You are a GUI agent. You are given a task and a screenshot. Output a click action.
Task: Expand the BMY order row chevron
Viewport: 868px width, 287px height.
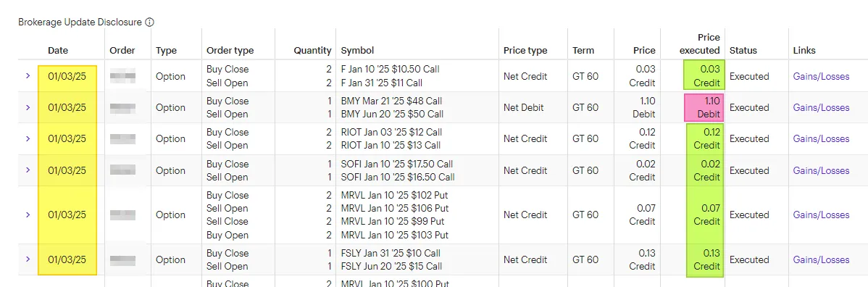tap(28, 107)
